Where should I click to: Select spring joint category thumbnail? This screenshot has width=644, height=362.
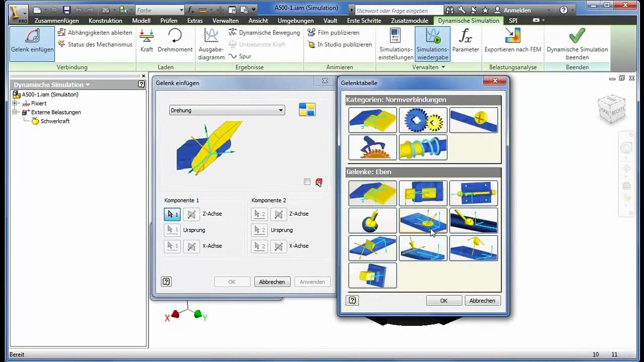[423, 147]
